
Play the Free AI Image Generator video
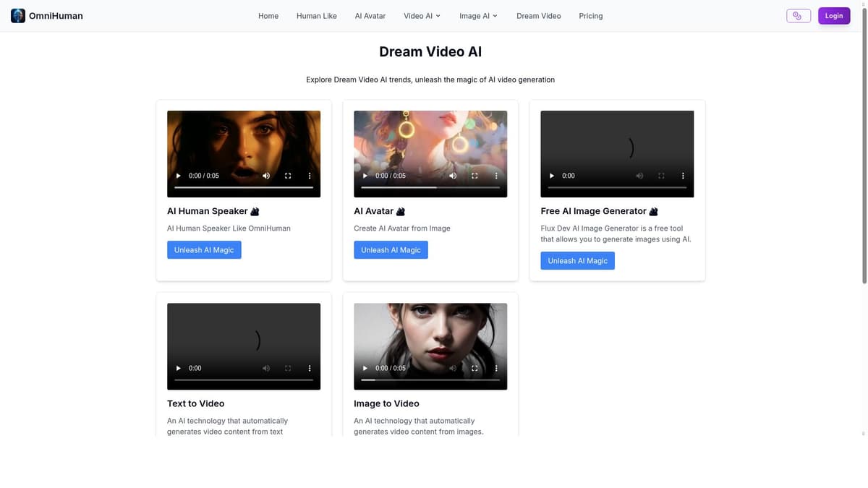tap(552, 176)
